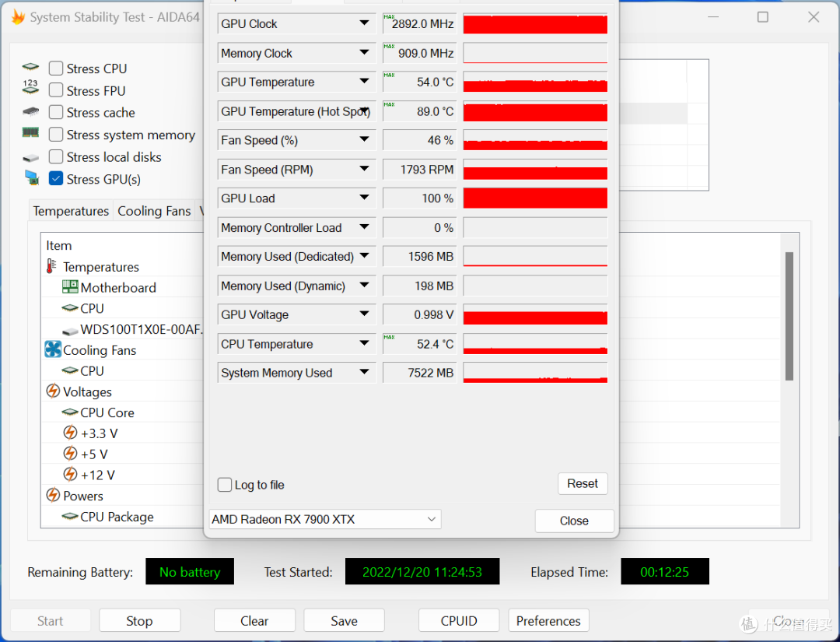Open the Memory Controller Load dropdown
Viewport: 840px width, 642px height.
tap(296, 228)
